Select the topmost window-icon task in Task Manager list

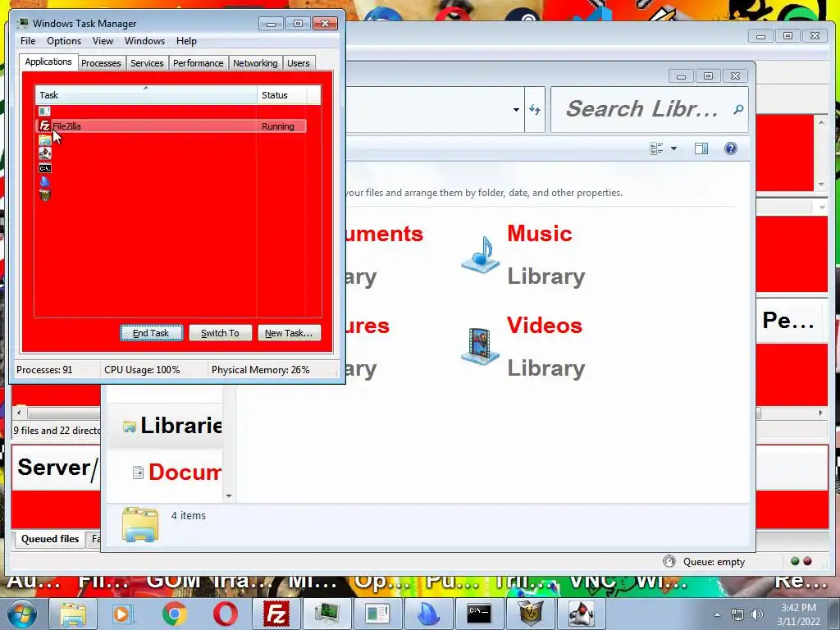(44, 112)
